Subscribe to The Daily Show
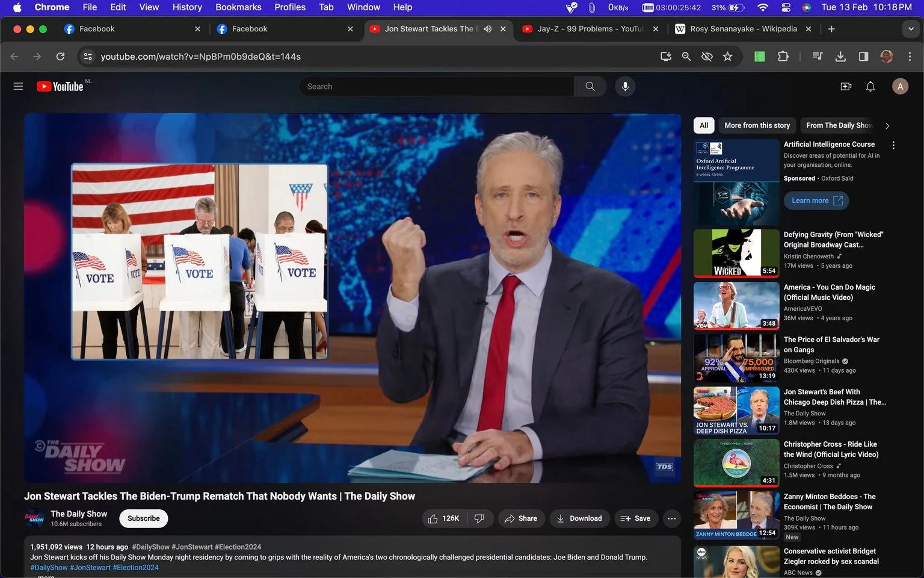The image size is (924, 578). point(144,518)
